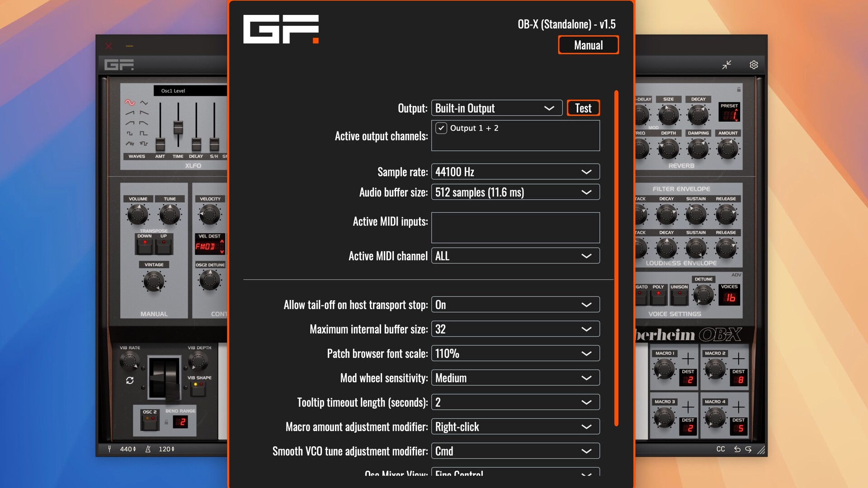Open Smooth VCO tune adjustment modifier dropdown

tap(515, 451)
